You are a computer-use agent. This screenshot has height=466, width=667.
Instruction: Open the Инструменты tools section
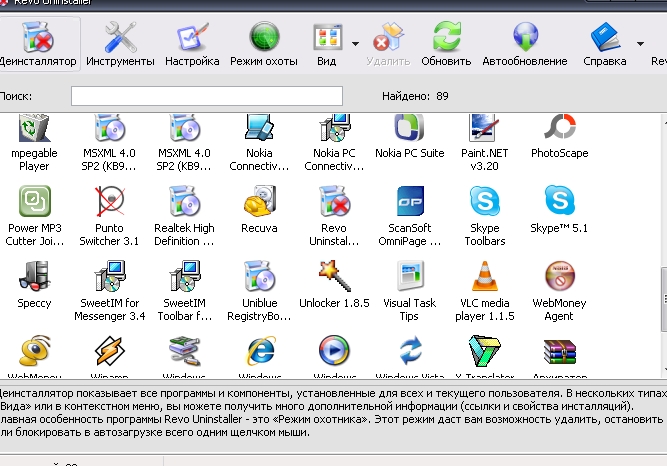click(x=120, y=45)
